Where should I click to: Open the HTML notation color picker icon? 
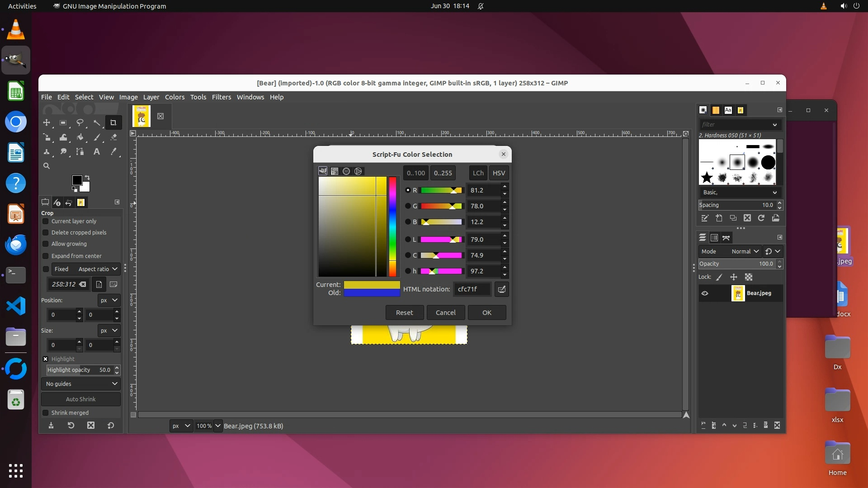501,289
